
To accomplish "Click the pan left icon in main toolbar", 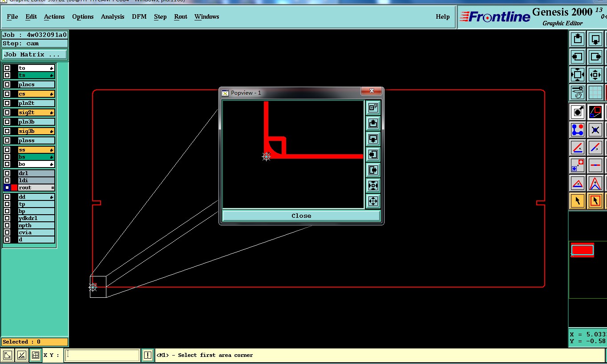I will [x=578, y=57].
